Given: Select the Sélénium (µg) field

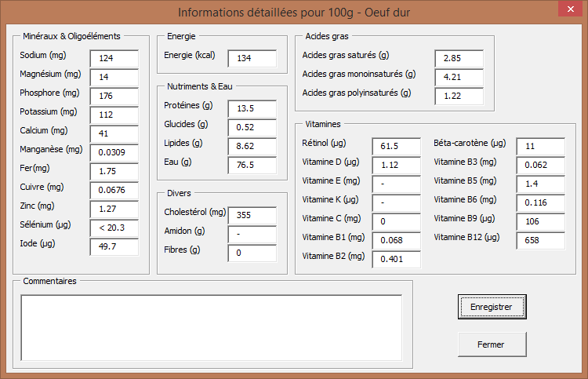Looking at the screenshot, I should [114, 228].
